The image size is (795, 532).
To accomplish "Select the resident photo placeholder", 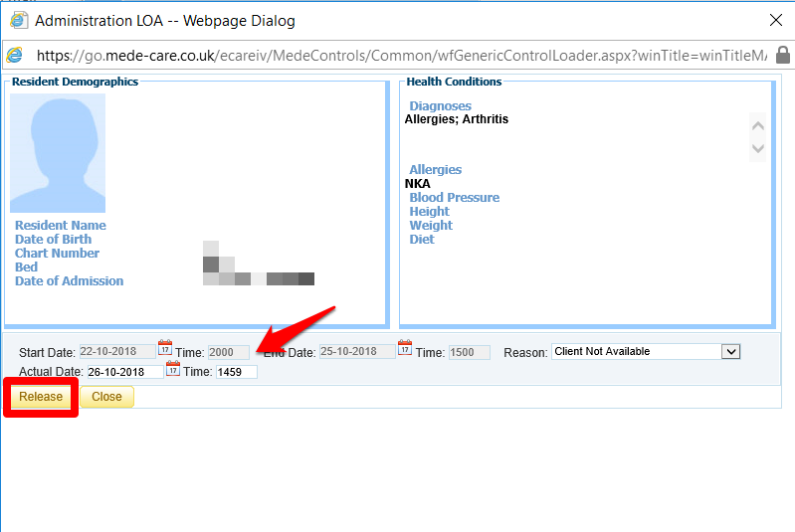I will (58, 153).
